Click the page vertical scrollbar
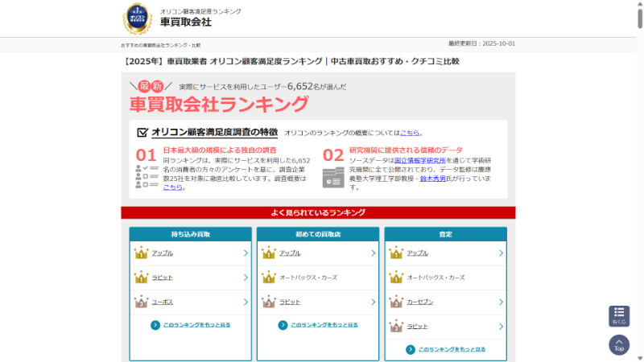Image resolution: width=644 pixels, height=362 pixels. [638, 161]
